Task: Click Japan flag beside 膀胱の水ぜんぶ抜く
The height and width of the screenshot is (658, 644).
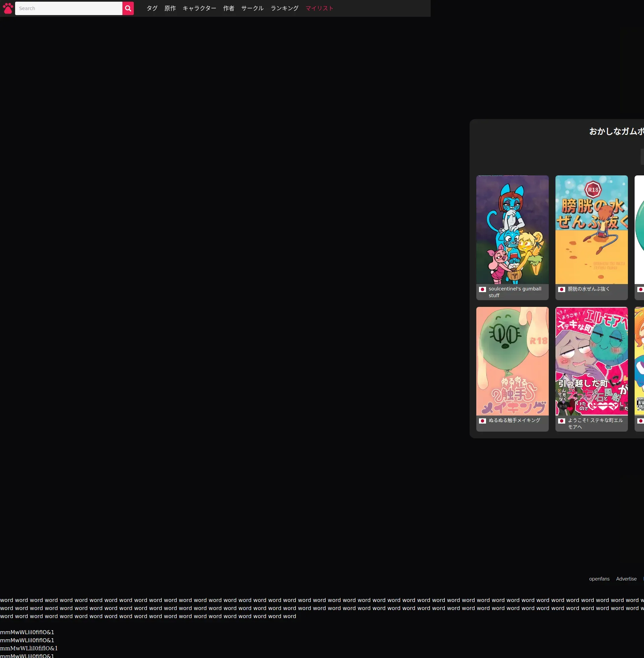Action: pyautogui.click(x=561, y=289)
